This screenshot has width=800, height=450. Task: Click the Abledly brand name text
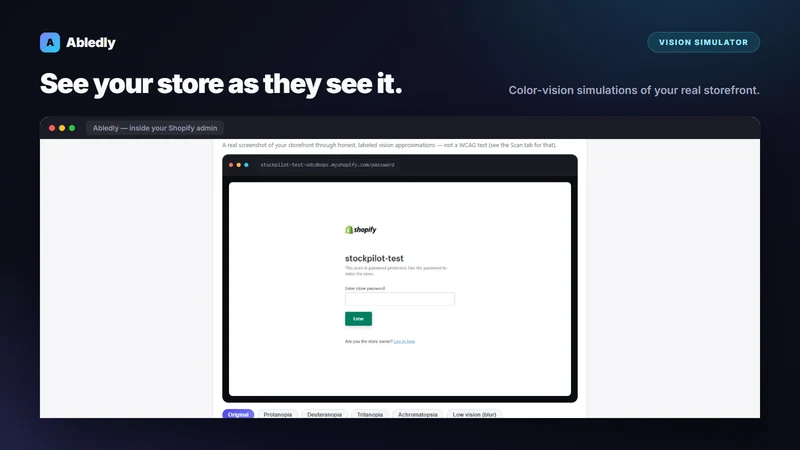[x=91, y=42]
